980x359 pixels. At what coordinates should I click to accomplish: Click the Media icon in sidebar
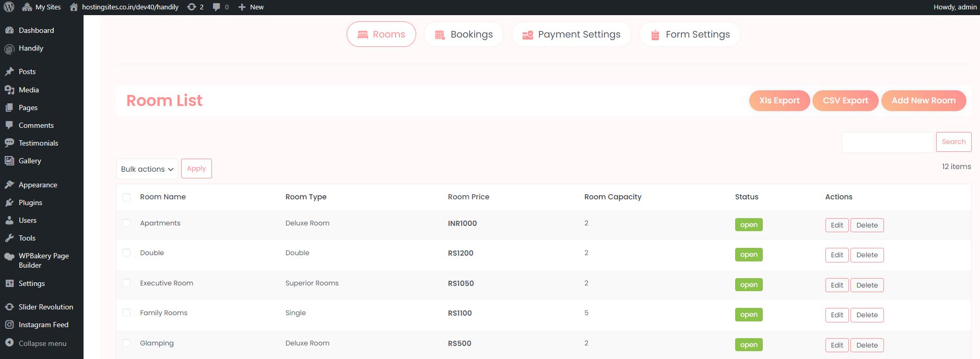[9, 90]
